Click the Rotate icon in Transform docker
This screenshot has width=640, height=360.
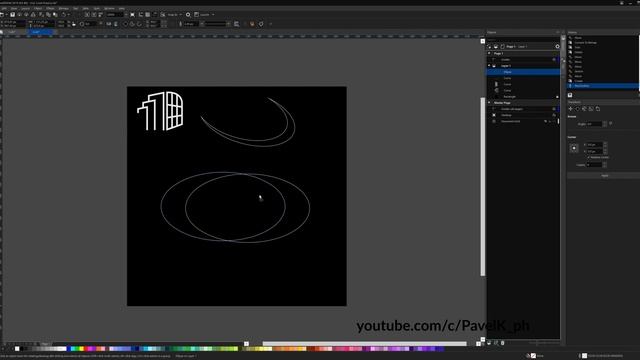click(578, 109)
